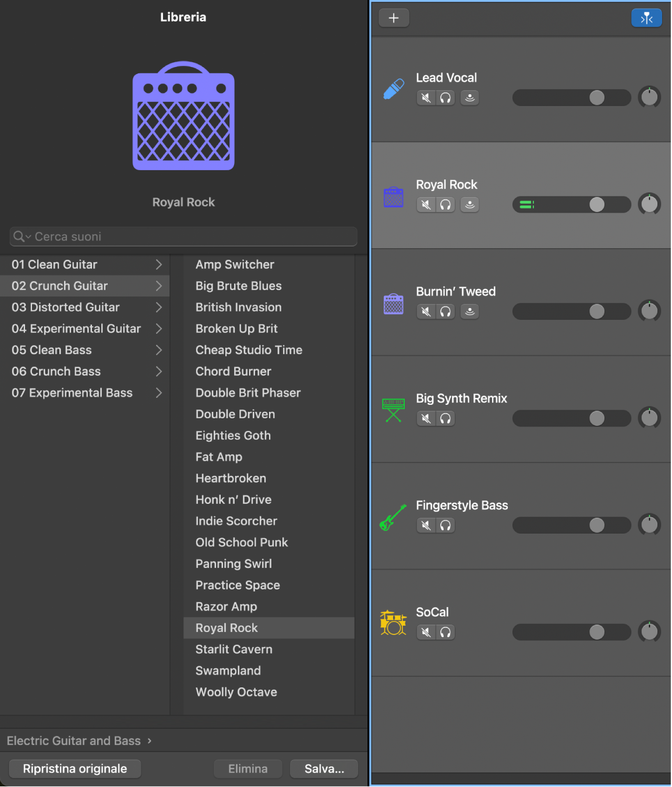Click the Ripristina originale button

75,769
